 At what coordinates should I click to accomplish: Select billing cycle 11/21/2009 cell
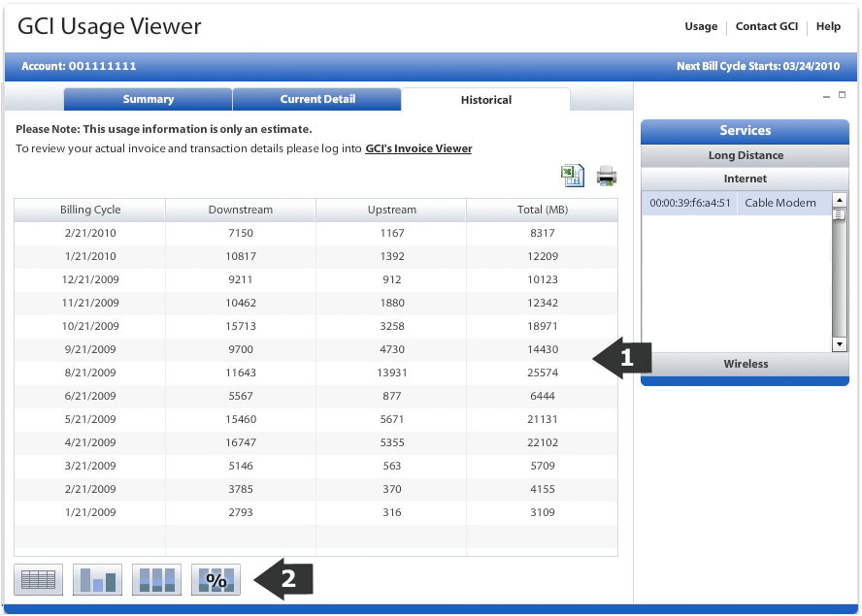point(89,303)
